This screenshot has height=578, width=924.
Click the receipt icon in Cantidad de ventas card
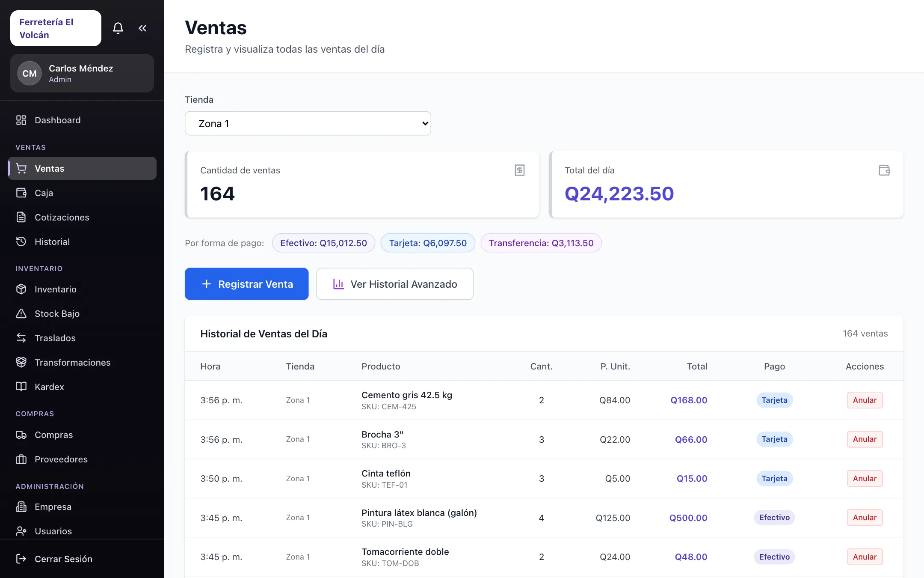(520, 170)
